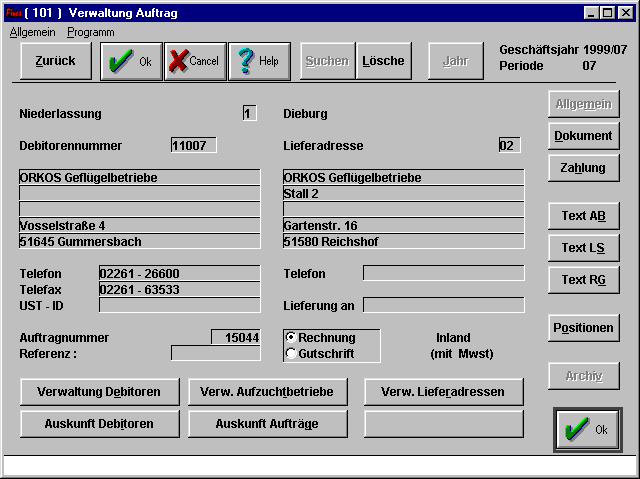
Task: Open the Programm menu
Action: tap(91, 32)
